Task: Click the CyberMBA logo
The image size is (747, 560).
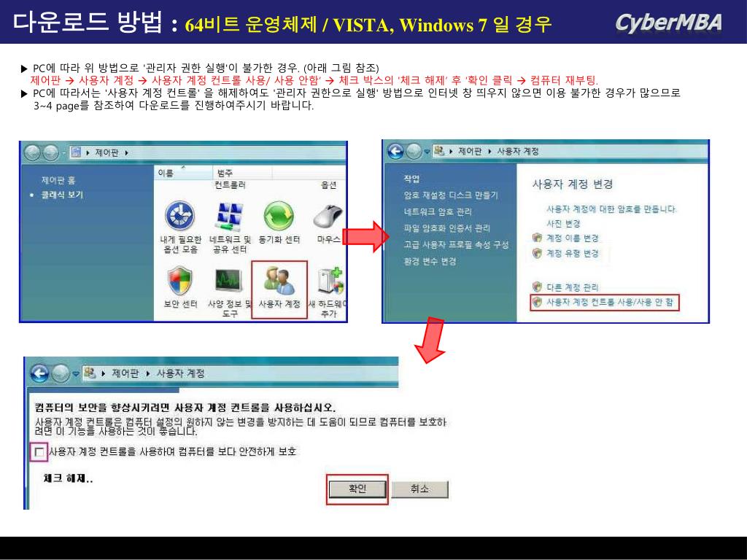Action: tap(668, 23)
